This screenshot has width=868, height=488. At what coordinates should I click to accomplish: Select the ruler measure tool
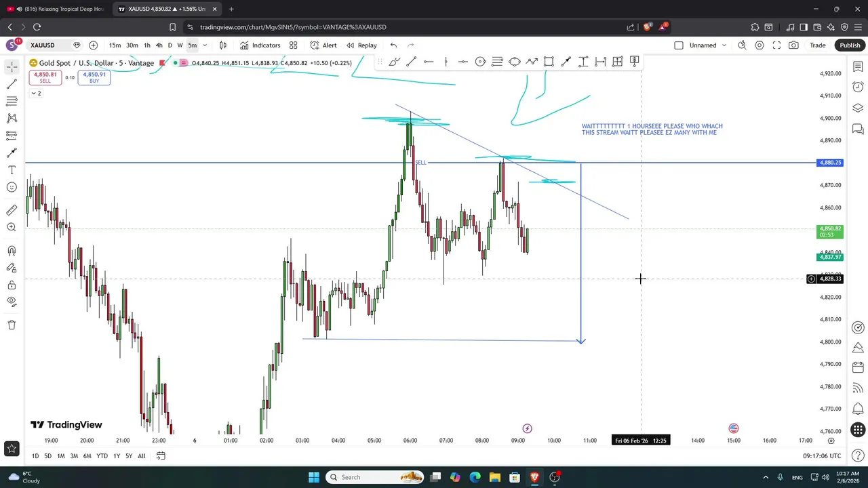coord(12,210)
